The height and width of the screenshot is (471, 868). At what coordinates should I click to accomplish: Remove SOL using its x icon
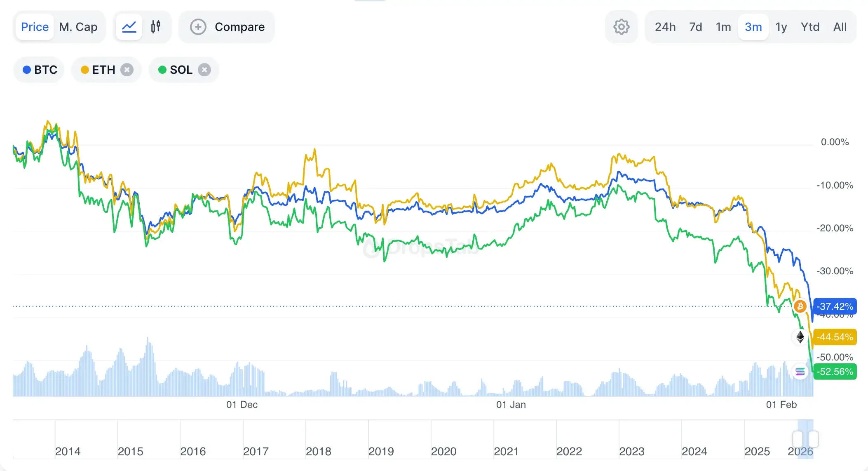204,70
